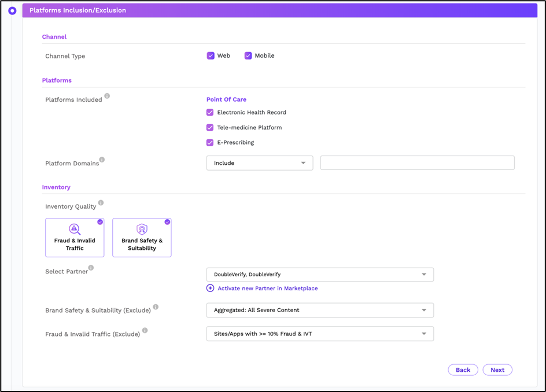Screen dimensions: 546x392
Task: Toggle the Mobile channel checkbox
Action: pyautogui.click(x=249, y=56)
